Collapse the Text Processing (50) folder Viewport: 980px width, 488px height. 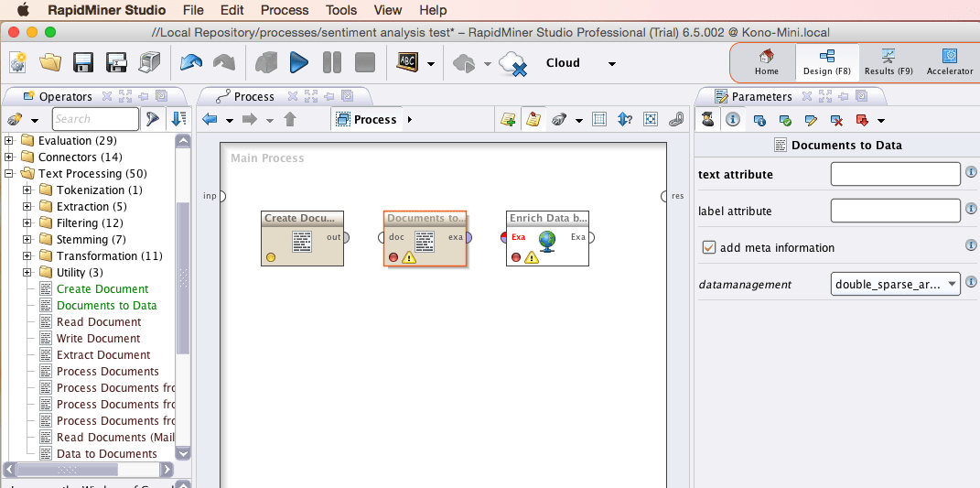point(9,173)
